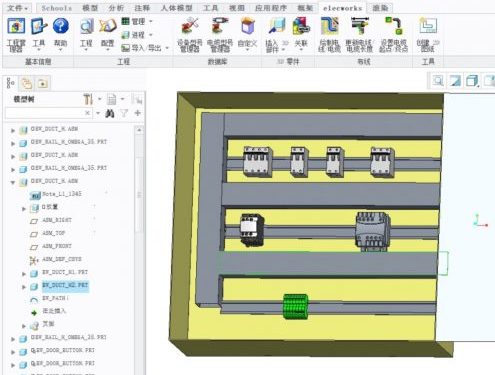Screen dimensions: 495x375
Task: Click the zoom magnifier icon above viewport
Action: pos(438,81)
